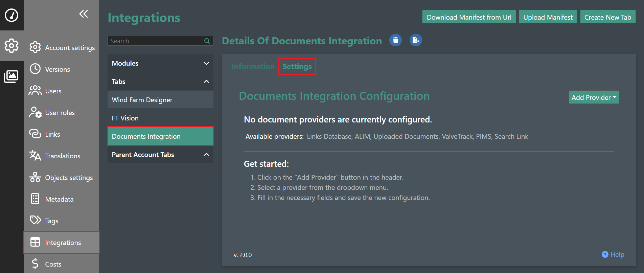
Task: Open Users menu item
Action: click(62, 91)
